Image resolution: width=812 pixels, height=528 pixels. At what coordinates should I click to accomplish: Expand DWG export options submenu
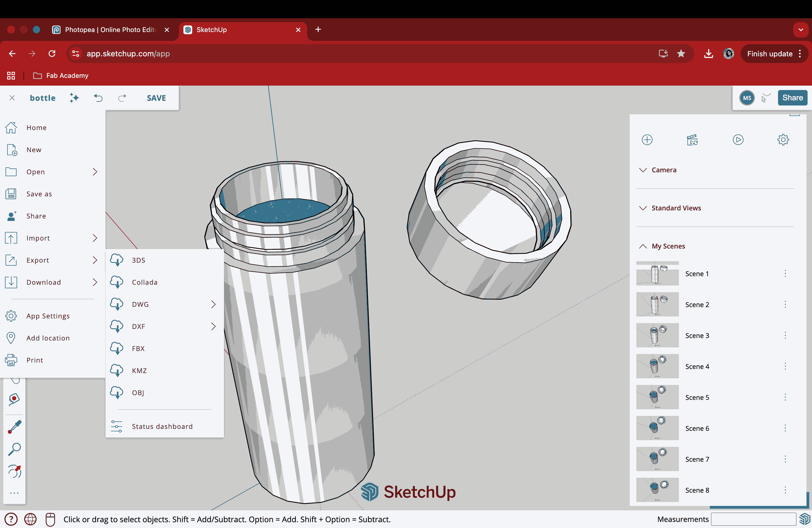[213, 304]
